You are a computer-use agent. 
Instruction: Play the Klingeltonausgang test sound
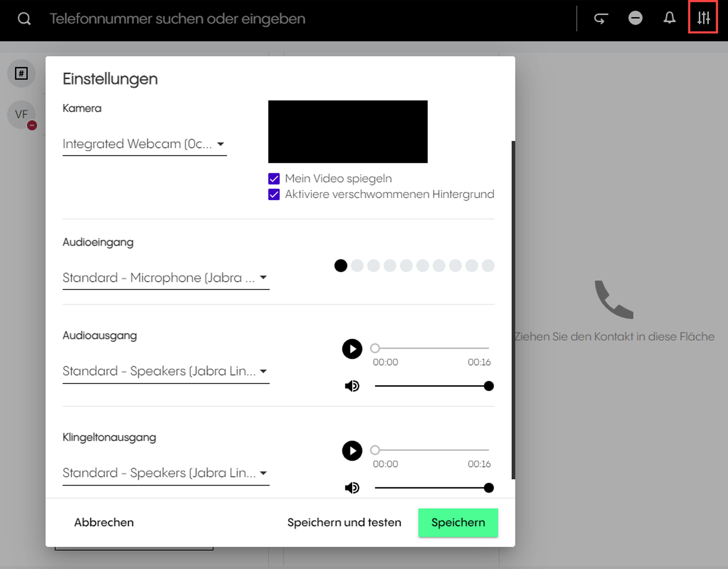click(x=352, y=451)
